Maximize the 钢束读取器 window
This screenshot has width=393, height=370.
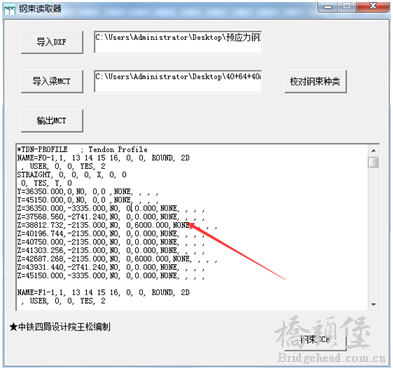[x=347, y=6]
